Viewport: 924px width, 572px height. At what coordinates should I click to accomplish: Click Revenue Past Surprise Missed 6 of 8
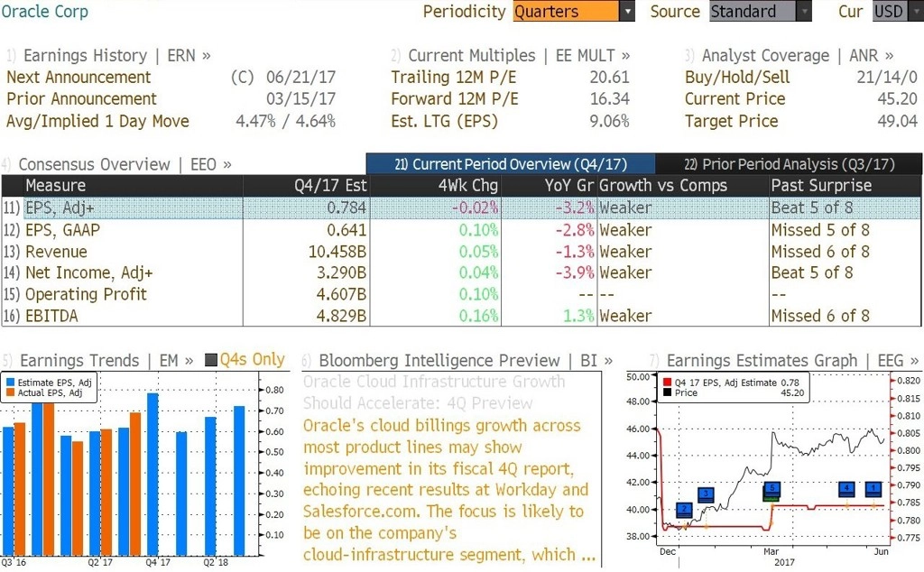[820, 252]
